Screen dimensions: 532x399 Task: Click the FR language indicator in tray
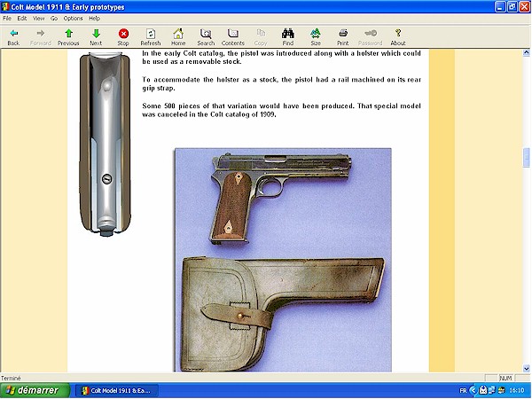tap(463, 390)
